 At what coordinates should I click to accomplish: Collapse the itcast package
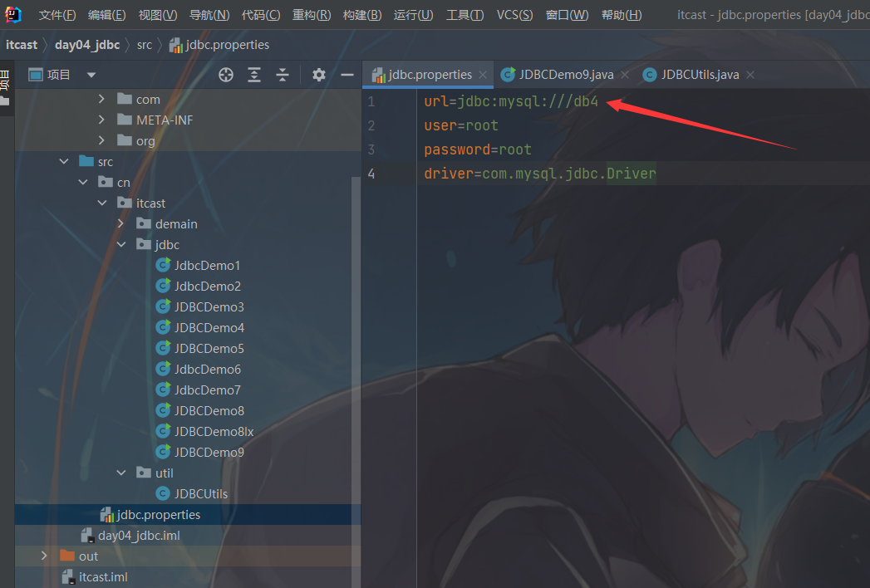click(x=102, y=203)
